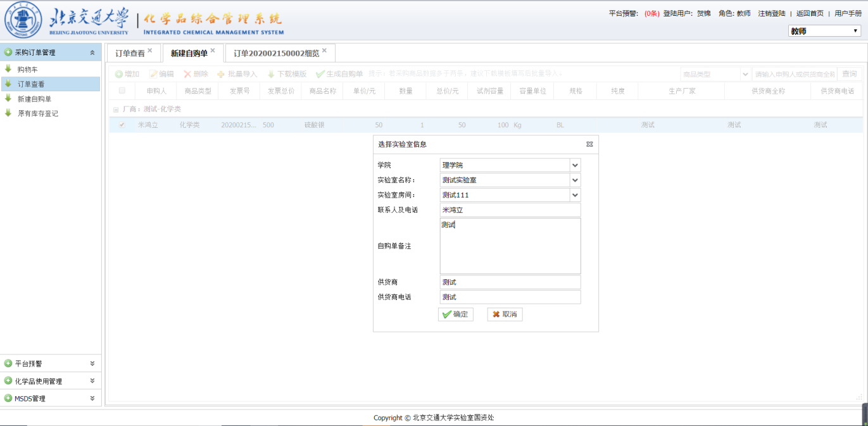The image size is (868, 426).
Task: Open the 学院 dropdown list
Action: coord(575,165)
